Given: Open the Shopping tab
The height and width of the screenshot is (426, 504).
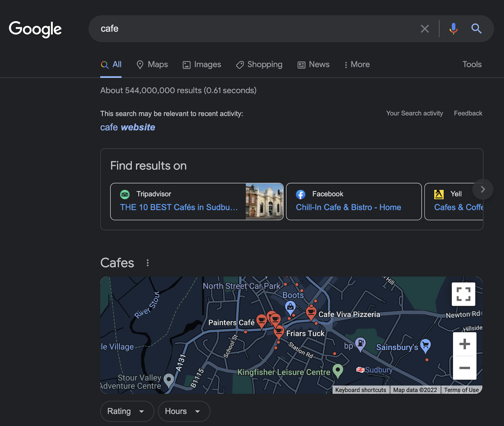Looking at the screenshot, I should [x=259, y=65].
